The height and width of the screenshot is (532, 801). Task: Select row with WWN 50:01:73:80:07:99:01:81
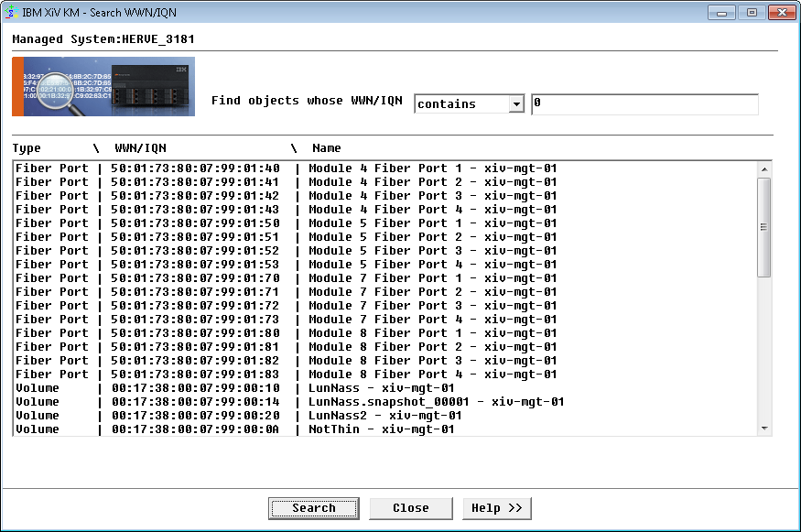[x=385, y=347]
